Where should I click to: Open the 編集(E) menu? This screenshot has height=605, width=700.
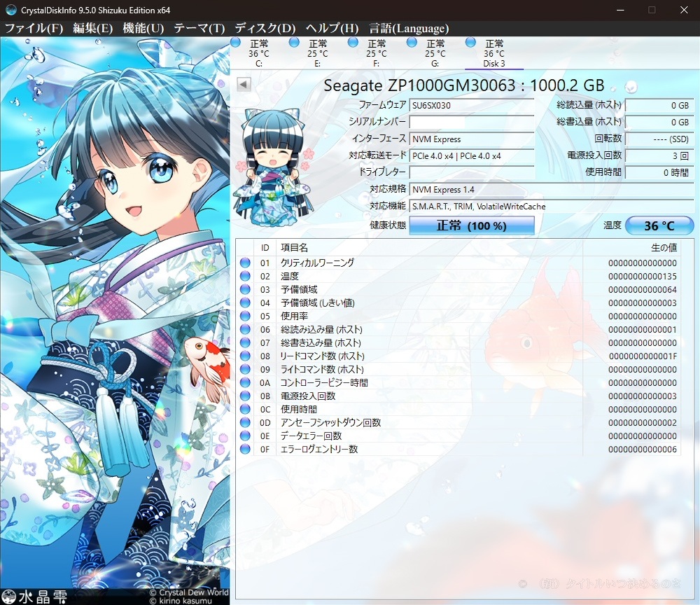pyautogui.click(x=93, y=28)
